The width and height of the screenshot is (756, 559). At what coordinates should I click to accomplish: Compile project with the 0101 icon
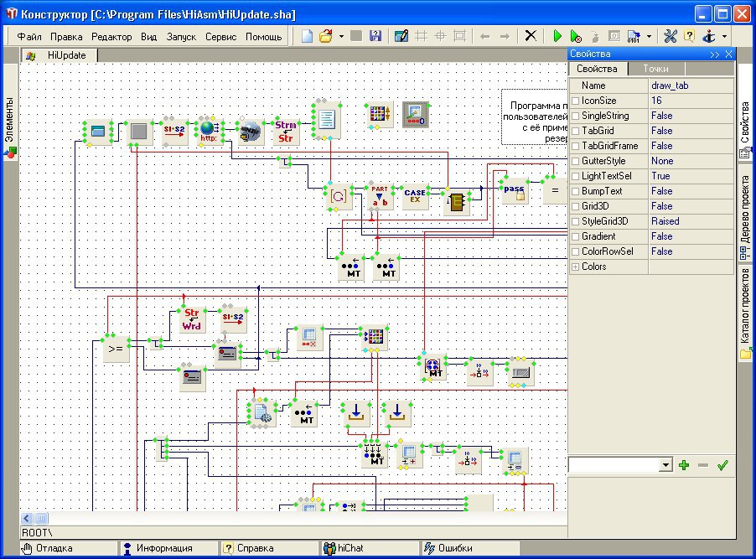(x=634, y=36)
